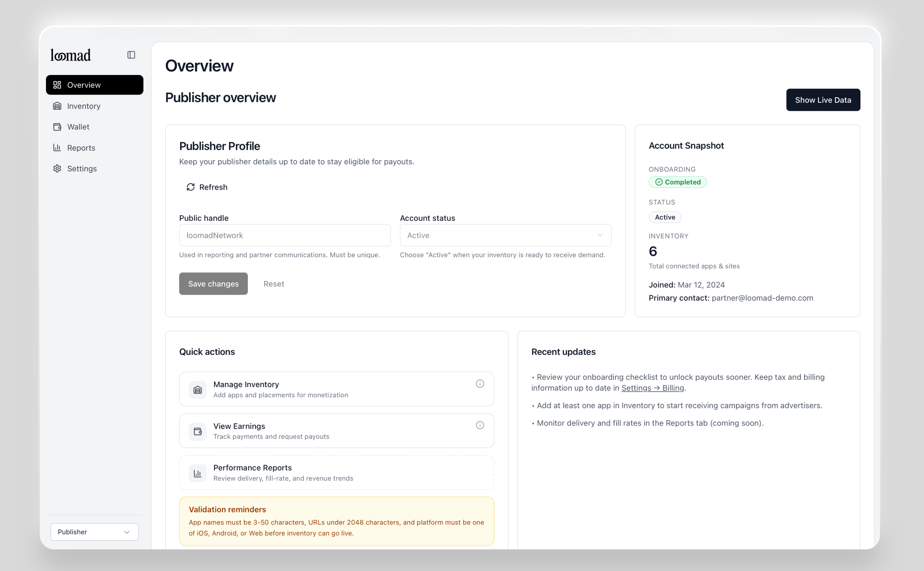
Task: Open Settings using the gear icon
Action: coord(57,168)
